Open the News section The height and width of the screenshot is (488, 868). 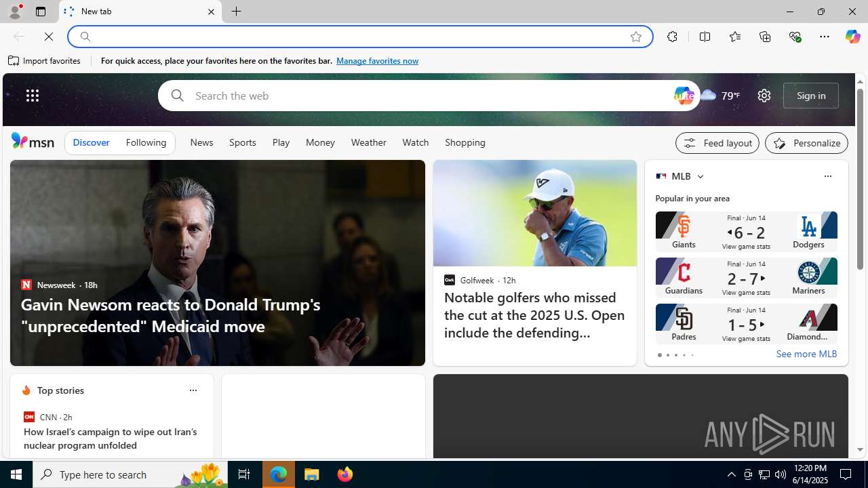201,143
